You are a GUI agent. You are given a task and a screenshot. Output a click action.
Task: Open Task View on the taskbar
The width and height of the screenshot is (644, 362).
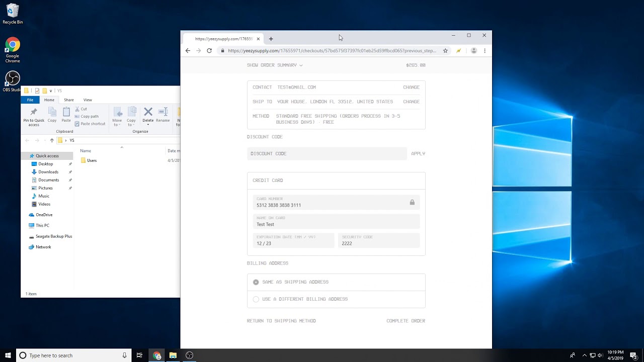click(x=139, y=355)
